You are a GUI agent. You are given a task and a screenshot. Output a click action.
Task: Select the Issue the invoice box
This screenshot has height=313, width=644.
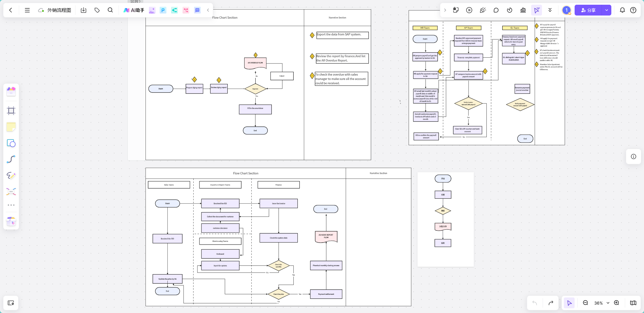coord(279,203)
